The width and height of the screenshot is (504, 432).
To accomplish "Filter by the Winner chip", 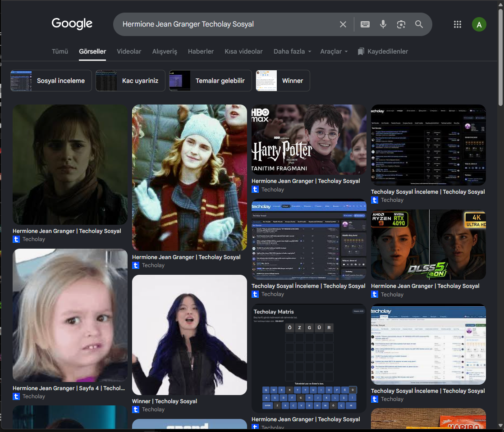I will pos(283,81).
